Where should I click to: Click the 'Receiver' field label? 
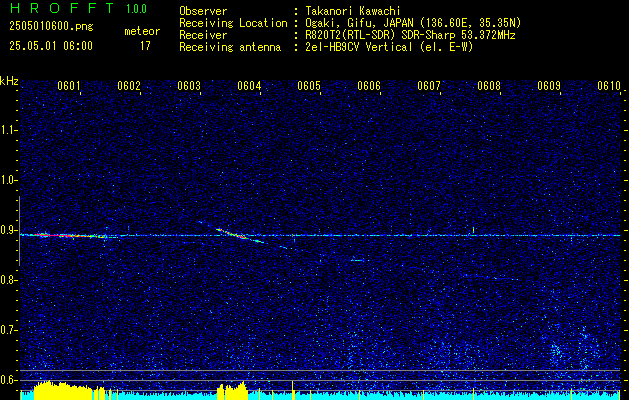[x=203, y=35]
